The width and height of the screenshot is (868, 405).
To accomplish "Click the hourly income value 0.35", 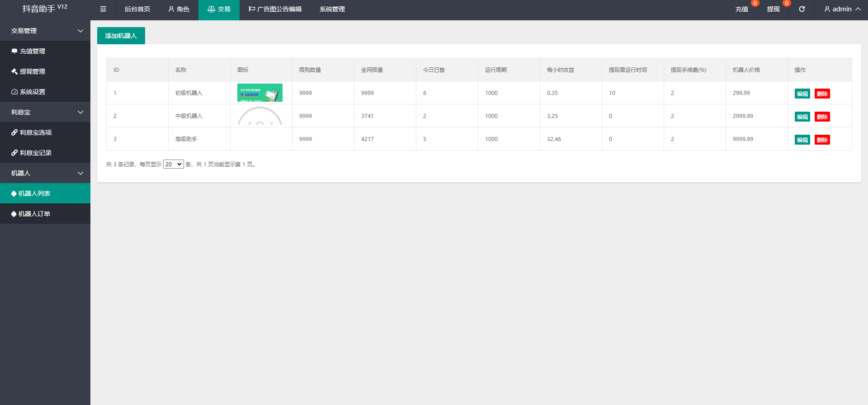I will click(552, 93).
